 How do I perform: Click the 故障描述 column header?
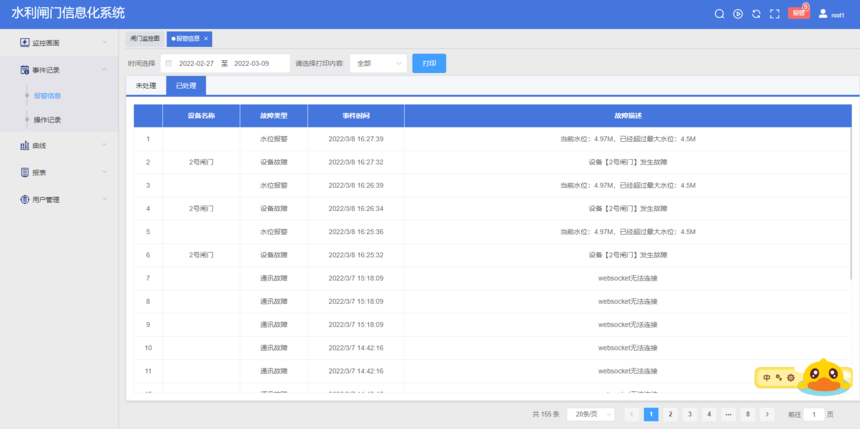(x=628, y=116)
